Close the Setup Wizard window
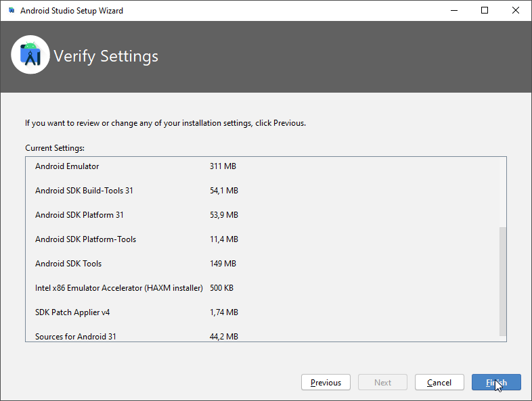 click(516, 11)
